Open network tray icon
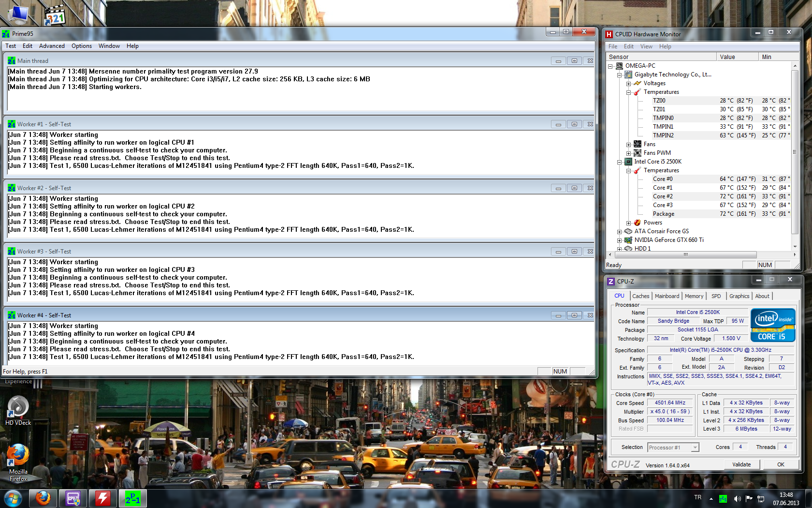Image resolution: width=812 pixels, height=508 pixels. click(761, 498)
